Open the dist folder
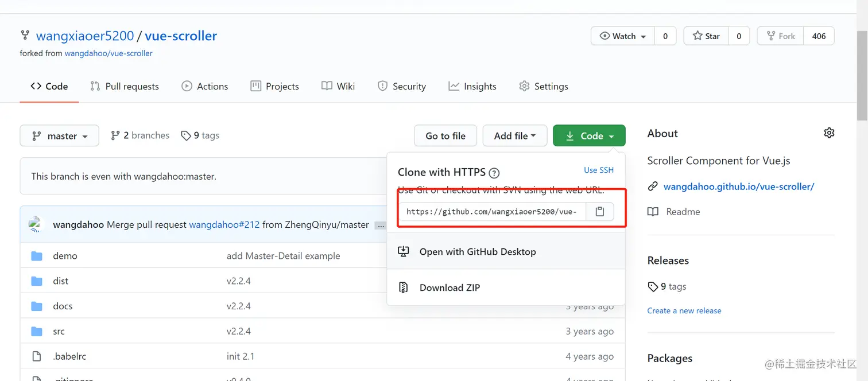The width and height of the screenshot is (868, 381). pos(60,281)
